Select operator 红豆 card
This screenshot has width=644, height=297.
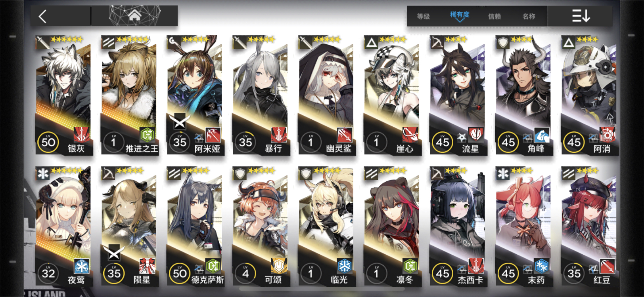[x=589, y=227]
